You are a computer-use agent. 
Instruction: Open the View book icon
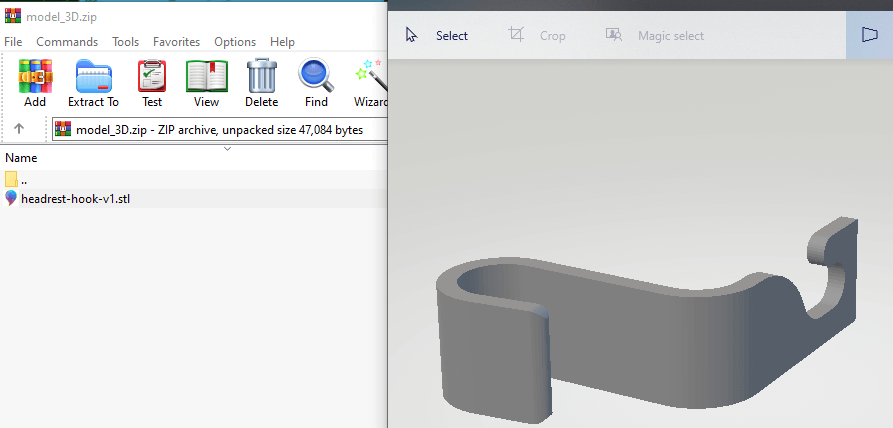click(206, 83)
